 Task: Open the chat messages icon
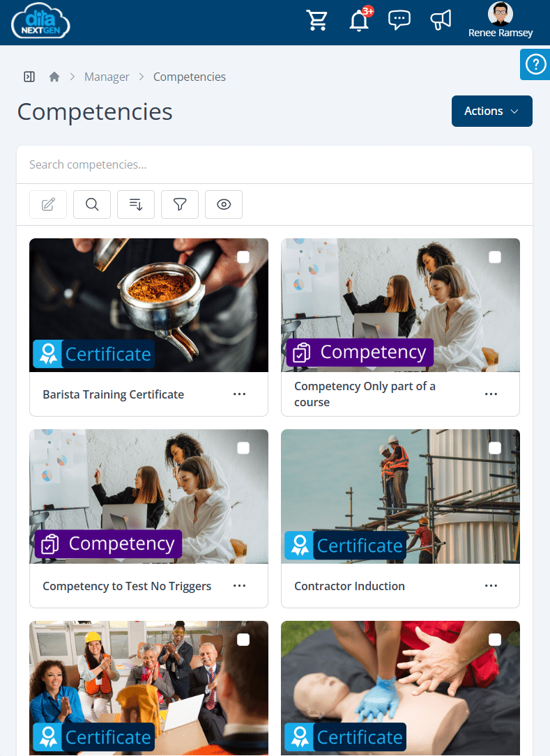tap(399, 20)
